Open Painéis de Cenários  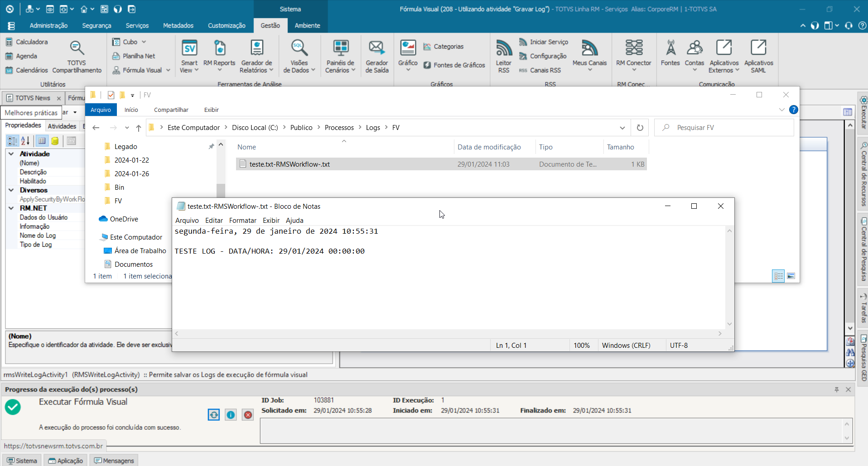point(340,56)
